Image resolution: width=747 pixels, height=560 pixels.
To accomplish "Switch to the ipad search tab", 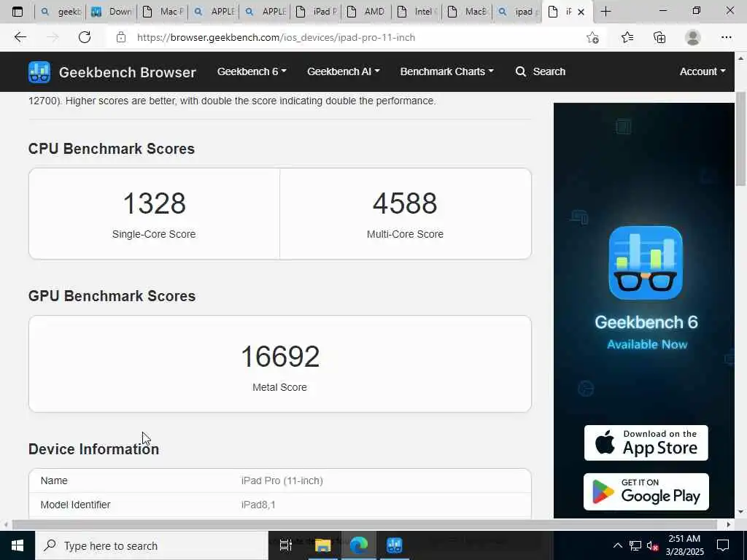I will point(518,12).
